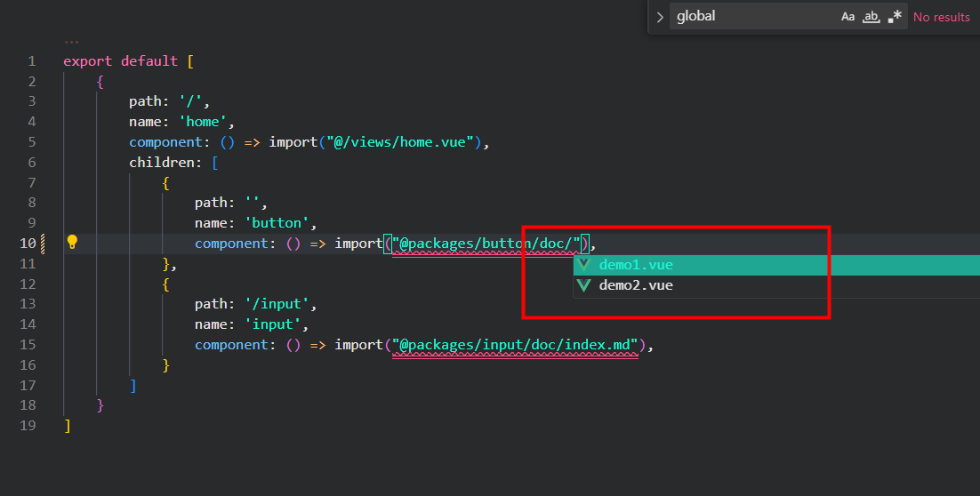980x496 pixels.
Task: Click the 'button' name value
Action: (277, 223)
